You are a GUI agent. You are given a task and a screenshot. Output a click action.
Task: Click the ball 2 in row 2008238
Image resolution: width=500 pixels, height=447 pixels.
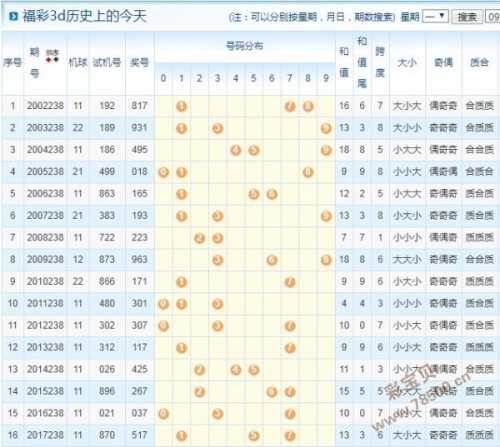click(x=199, y=238)
